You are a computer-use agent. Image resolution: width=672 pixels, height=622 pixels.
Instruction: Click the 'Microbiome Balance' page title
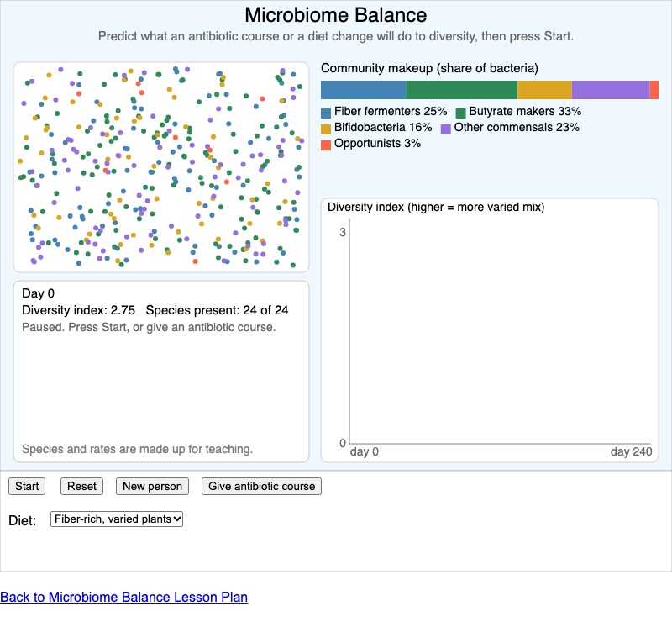coord(336,15)
